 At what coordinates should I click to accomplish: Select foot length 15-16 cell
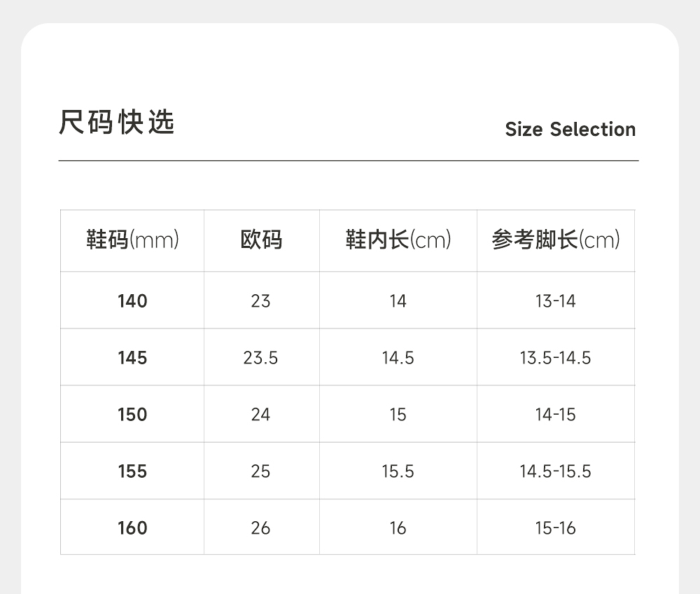tap(556, 528)
